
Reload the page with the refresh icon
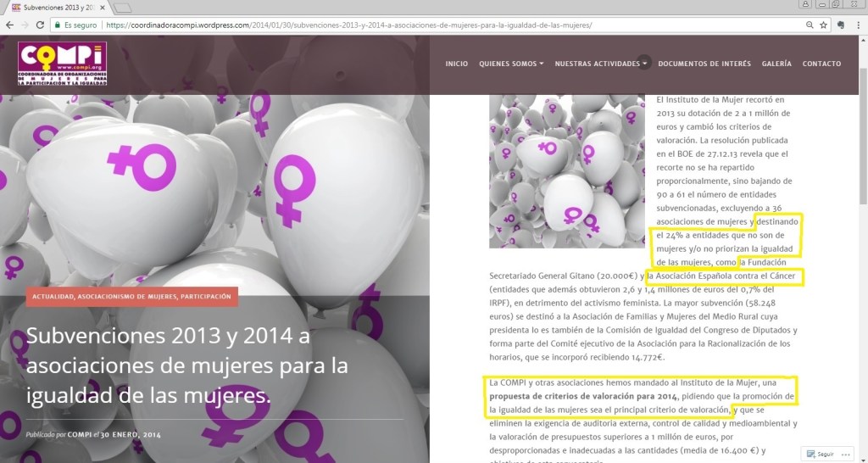(40, 25)
